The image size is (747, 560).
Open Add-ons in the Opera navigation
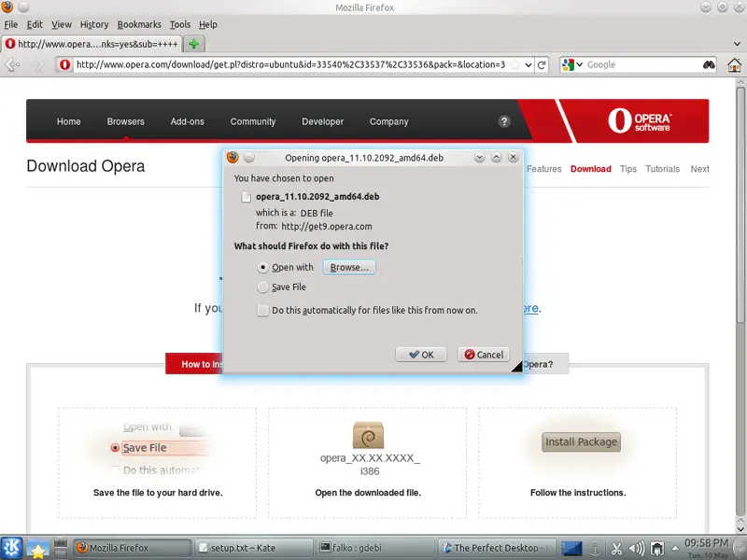coord(188,121)
